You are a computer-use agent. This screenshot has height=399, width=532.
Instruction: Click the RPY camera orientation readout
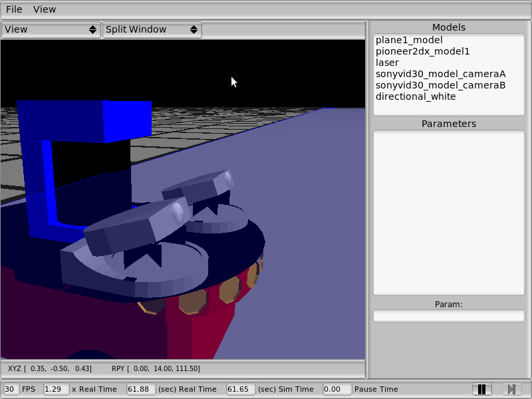156,368
